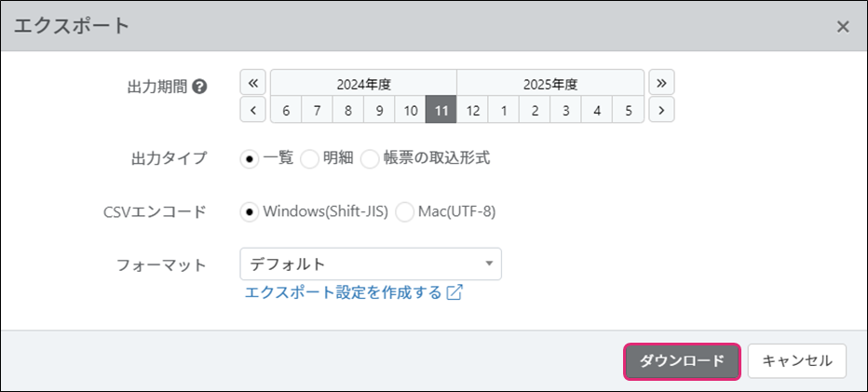Select Windows(Shift-JIS) encoding
Viewport: 868px width, 392px height.
[250, 211]
